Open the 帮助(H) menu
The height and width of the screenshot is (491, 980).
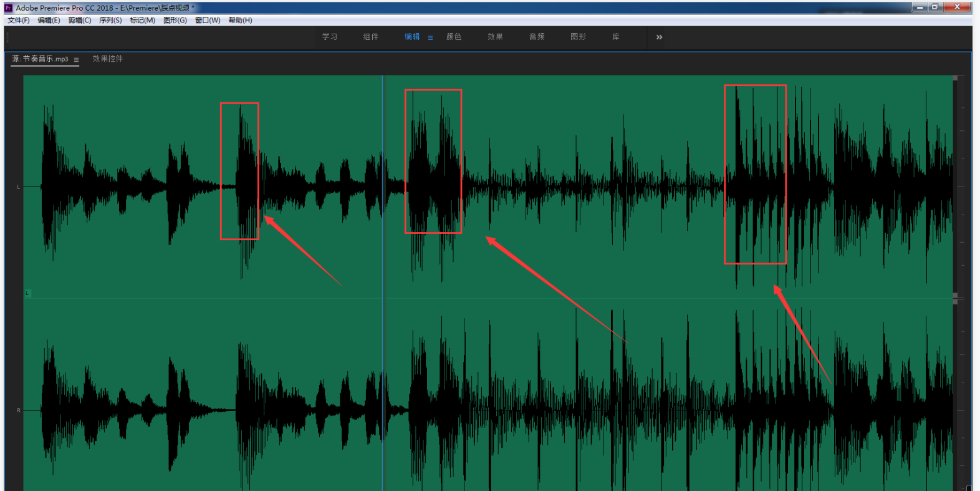(240, 21)
